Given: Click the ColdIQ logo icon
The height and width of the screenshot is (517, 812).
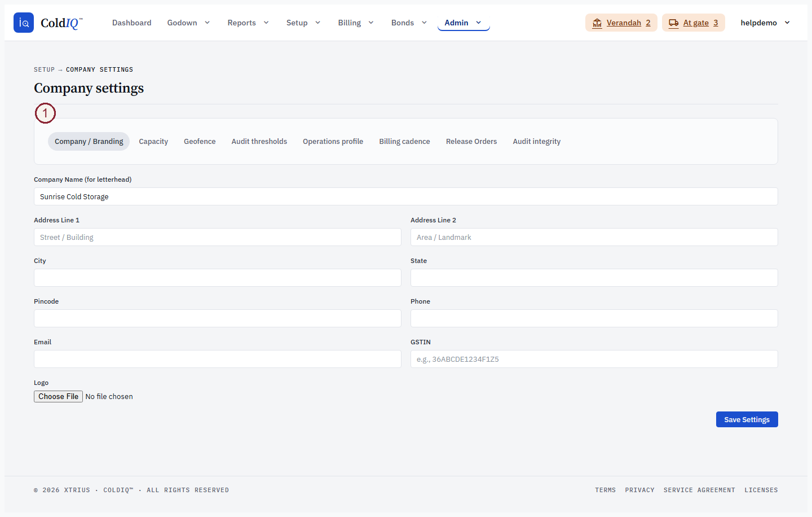Looking at the screenshot, I should tap(24, 23).
